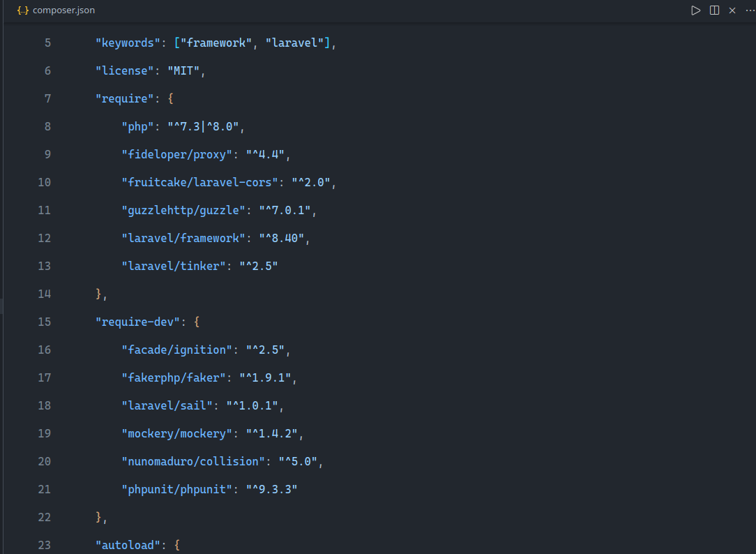This screenshot has height=554, width=756.
Task: Click the opening brace after "require-dev"
Action: pos(197,322)
